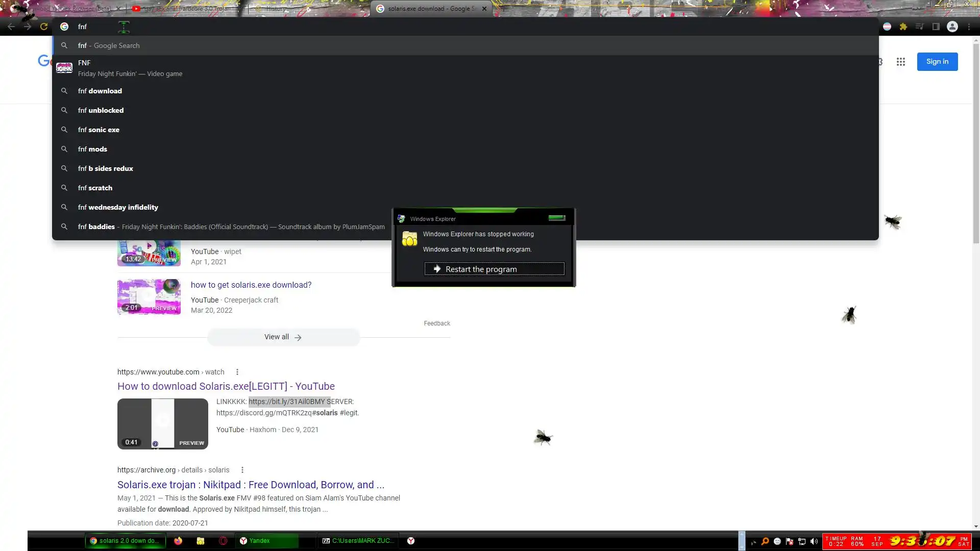Open the Google apps grid
The height and width of the screenshot is (551, 980).
click(900, 62)
